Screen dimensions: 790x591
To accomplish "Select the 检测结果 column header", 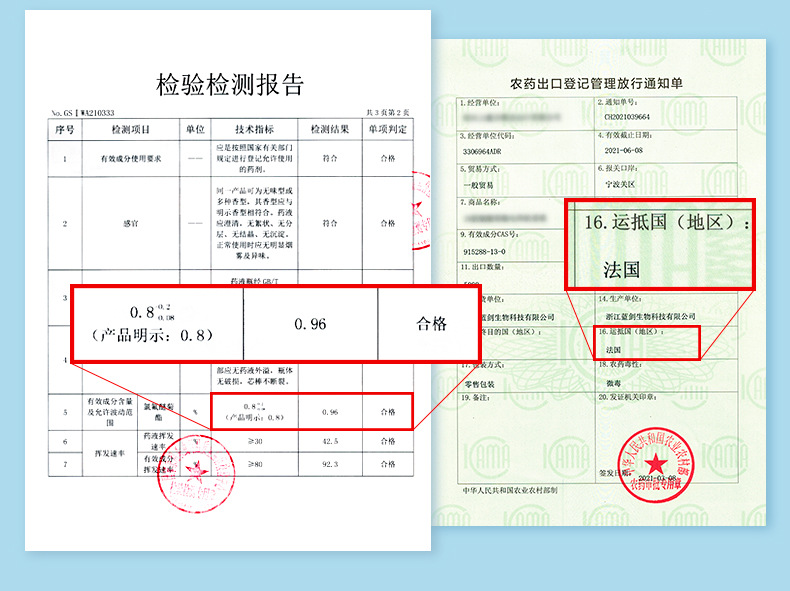I will pos(330,129).
